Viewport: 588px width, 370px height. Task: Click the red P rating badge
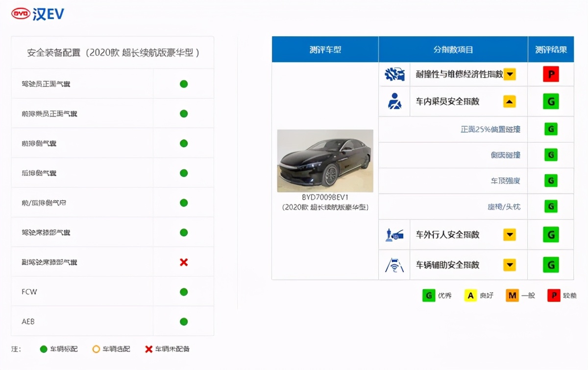(551, 74)
